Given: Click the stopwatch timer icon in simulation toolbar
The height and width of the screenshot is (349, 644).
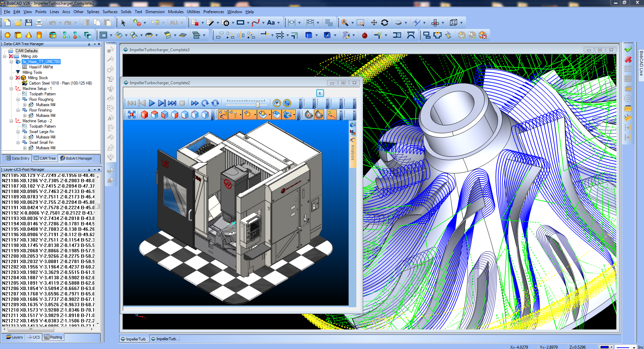Looking at the screenshot, I should [x=277, y=103].
